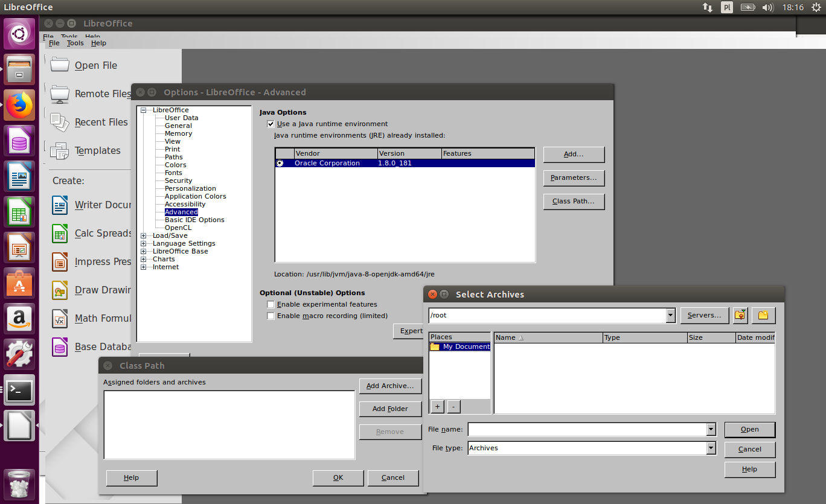The width and height of the screenshot is (826, 504).
Task: Open the sound volume indicator
Action: [768, 7]
